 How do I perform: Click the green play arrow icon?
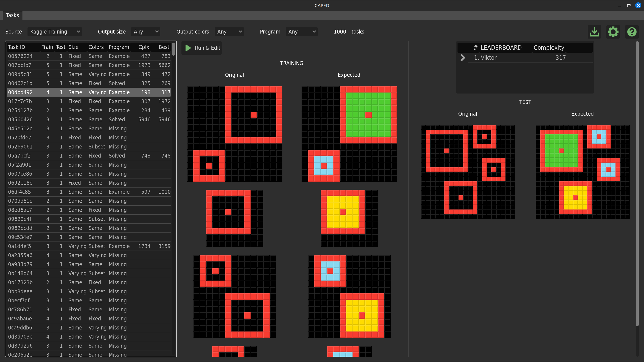[x=188, y=48]
